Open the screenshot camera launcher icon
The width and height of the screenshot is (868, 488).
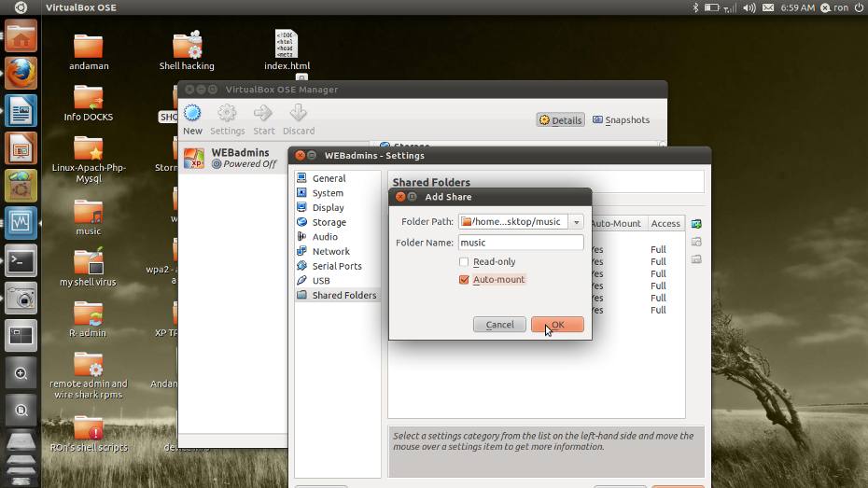(x=21, y=299)
